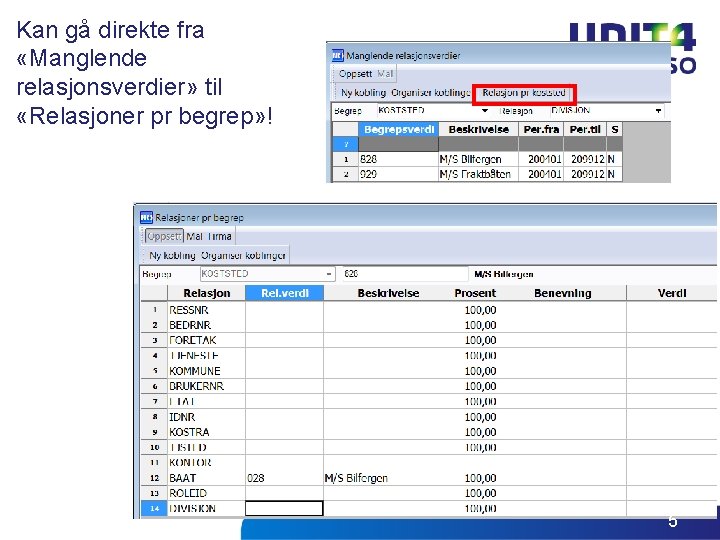Open Oppsett menu in Manglende relasjonsverdier window

(355, 73)
